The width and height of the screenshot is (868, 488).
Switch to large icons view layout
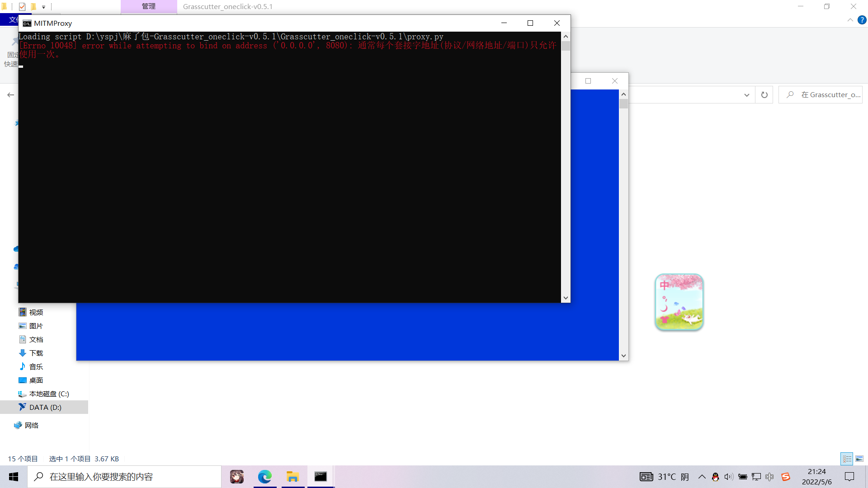coord(859,459)
